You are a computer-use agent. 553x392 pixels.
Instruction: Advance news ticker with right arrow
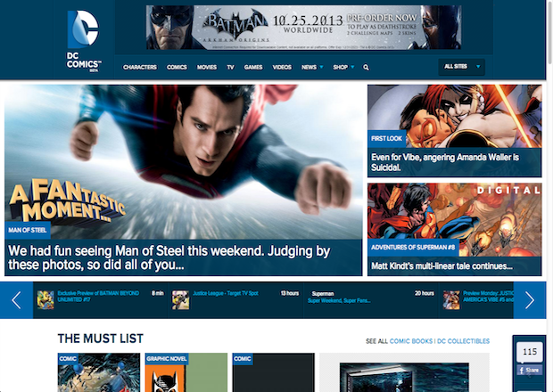[x=530, y=300]
